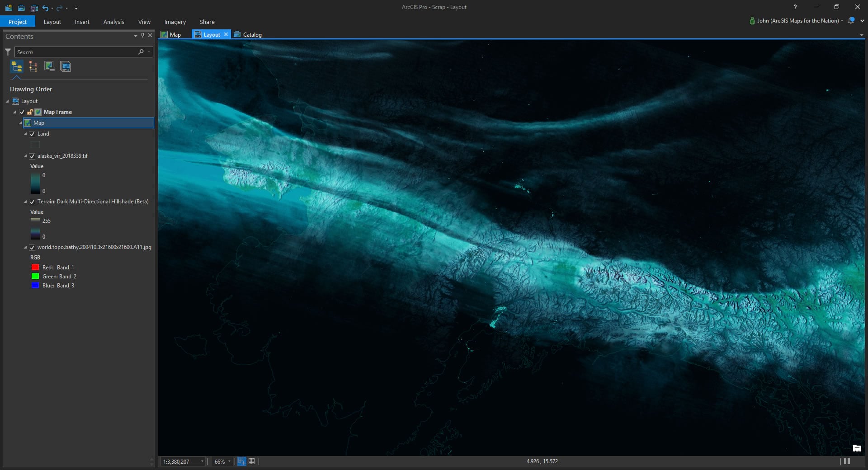The image size is (868, 470).
Task: Open the Imagery ribbon tab
Action: (175, 22)
